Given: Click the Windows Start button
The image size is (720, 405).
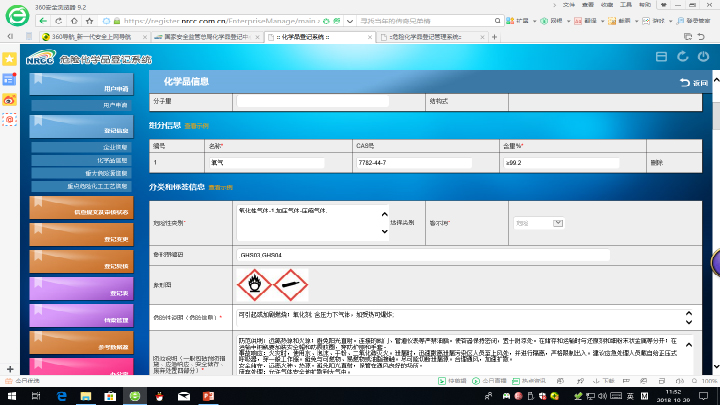Looking at the screenshot, I should click(x=9, y=395).
